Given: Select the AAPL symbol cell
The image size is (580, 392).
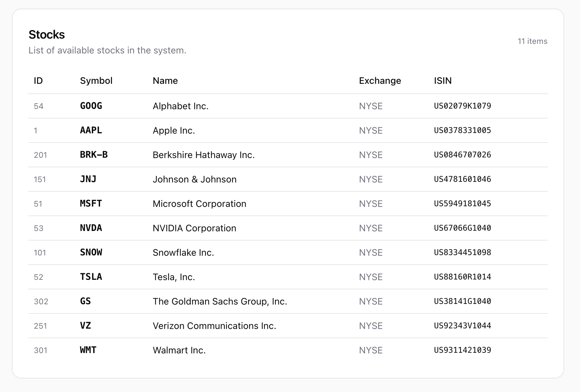Looking at the screenshot, I should 91,130.
